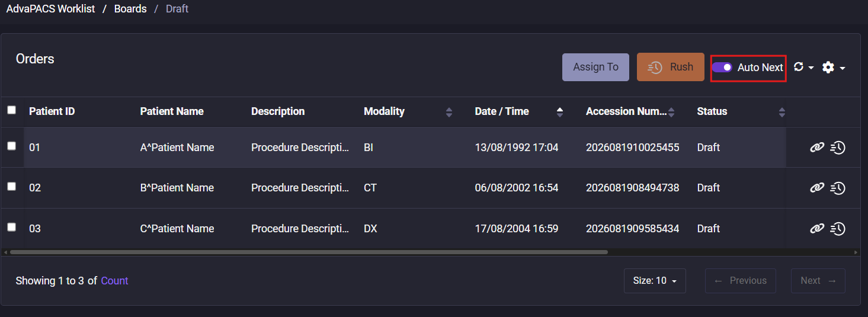Open the refresh interval dropdown
Viewport: 868px width, 317px height.
point(803,67)
